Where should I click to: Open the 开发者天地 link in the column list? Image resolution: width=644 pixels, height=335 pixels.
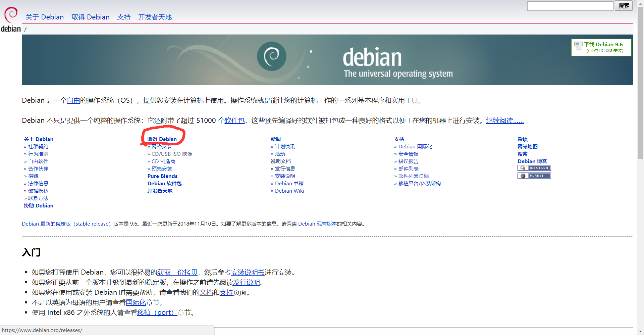tap(160, 191)
